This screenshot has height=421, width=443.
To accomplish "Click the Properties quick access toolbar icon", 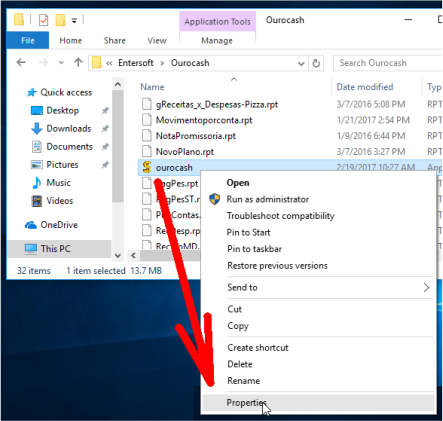I will pyautogui.click(x=43, y=20).
